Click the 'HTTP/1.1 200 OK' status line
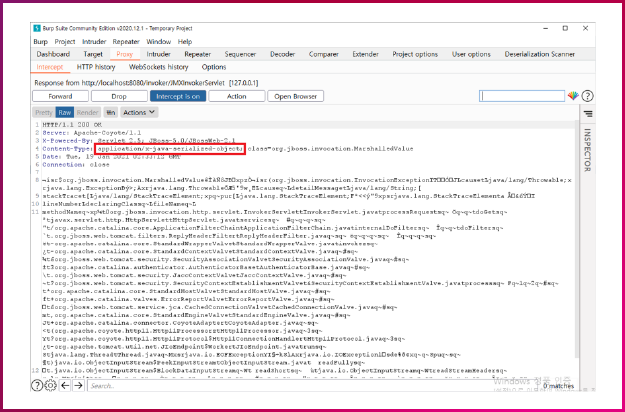The height and width of the screenshot is (412, 625). [x=72, y=125]
